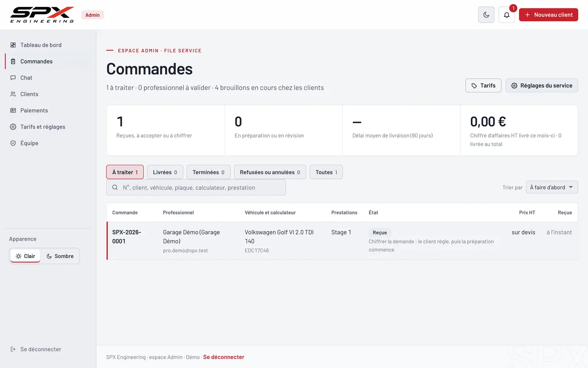588x368 pixels.
Task: Click the sur devis price cell
Action: (x=523, y=232)
